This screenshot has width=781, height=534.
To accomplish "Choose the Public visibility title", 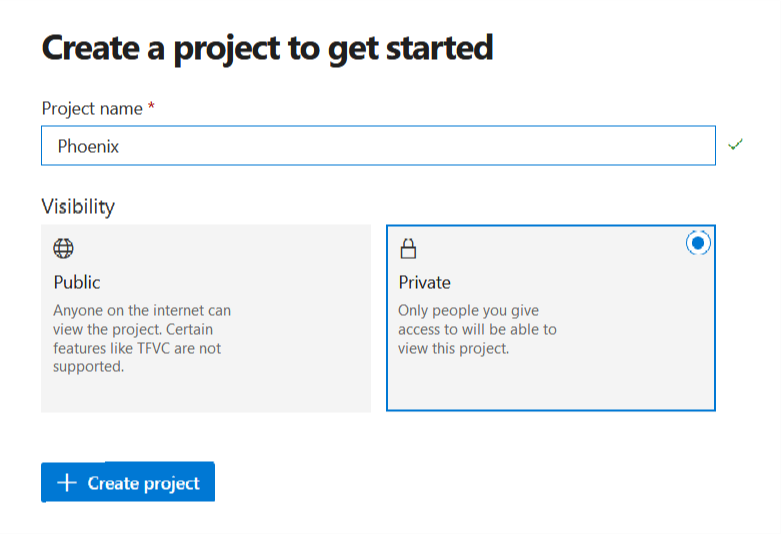I will pyautogui.click(x=77, y=282).
